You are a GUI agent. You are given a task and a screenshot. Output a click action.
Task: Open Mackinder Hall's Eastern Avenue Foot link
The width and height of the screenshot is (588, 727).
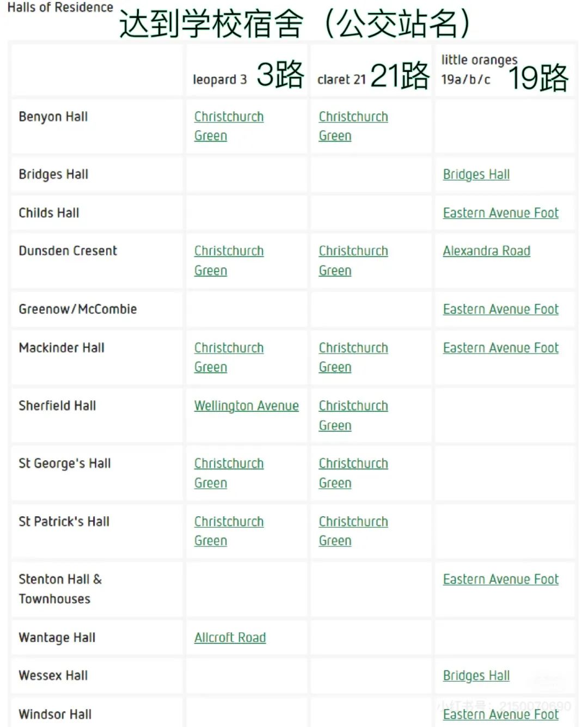tap(500, 348)
